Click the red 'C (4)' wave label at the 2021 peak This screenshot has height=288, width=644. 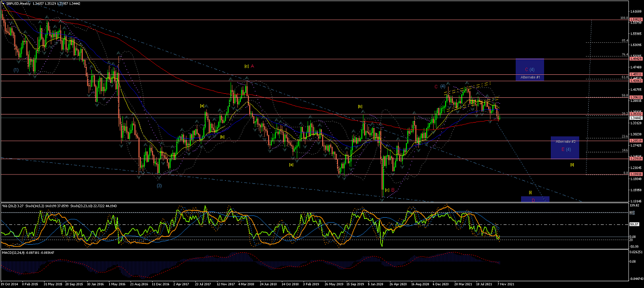(440, 86)
